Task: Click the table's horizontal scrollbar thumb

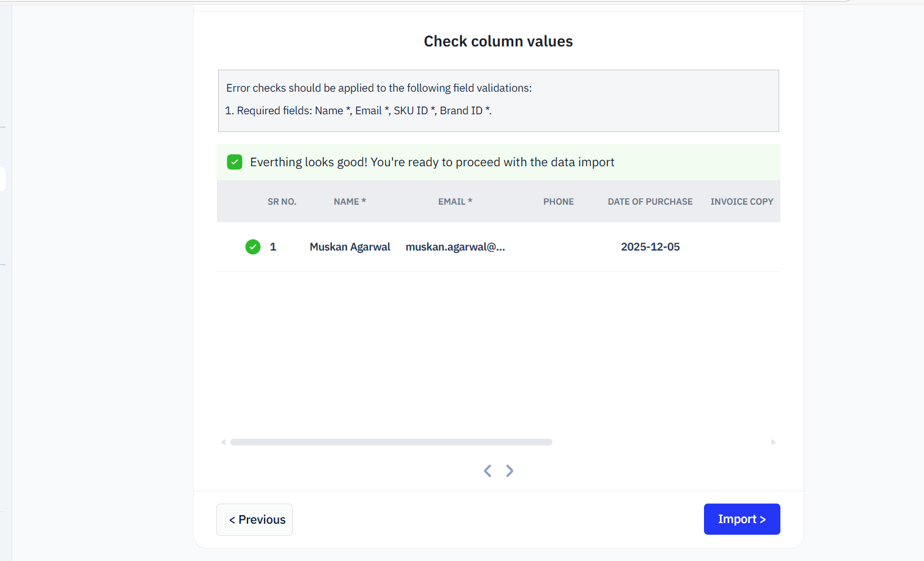Action: tap(391, 442)
